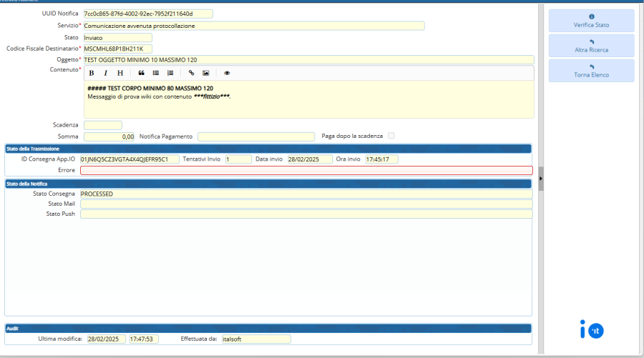
Task: Create a numbered list in the editor
Action: click(x=170, y=73)
